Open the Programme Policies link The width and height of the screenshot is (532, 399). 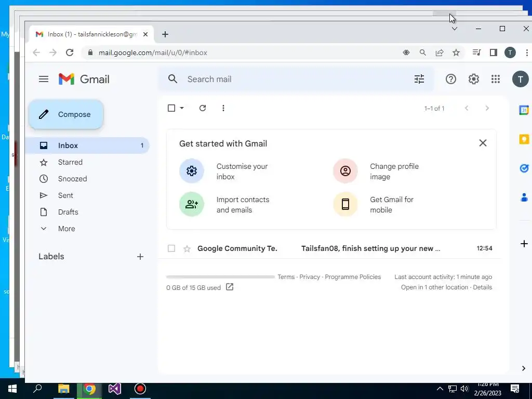pyautogui.click(x=353, y=277)
